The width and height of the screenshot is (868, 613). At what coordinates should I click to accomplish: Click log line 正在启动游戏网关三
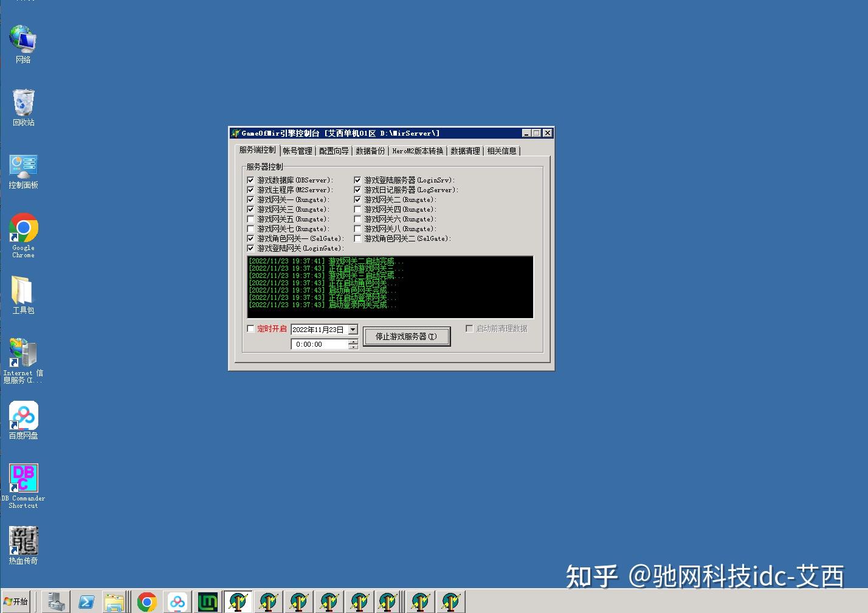[x=326, y=268]
